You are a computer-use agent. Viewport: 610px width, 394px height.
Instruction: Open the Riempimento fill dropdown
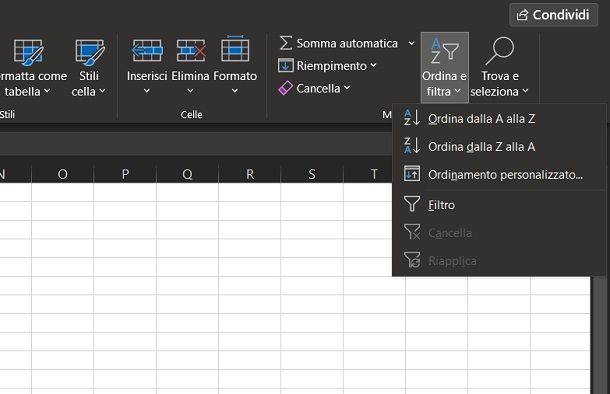click(328, 66)
